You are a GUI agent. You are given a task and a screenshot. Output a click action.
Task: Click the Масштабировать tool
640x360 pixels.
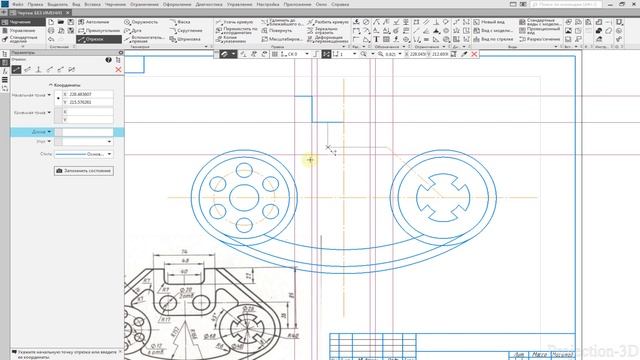(x=282, y=39)
